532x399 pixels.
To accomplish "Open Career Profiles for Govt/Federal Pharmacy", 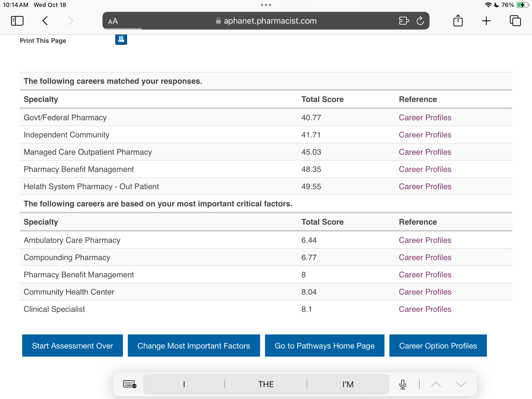I will click(425, 117).
